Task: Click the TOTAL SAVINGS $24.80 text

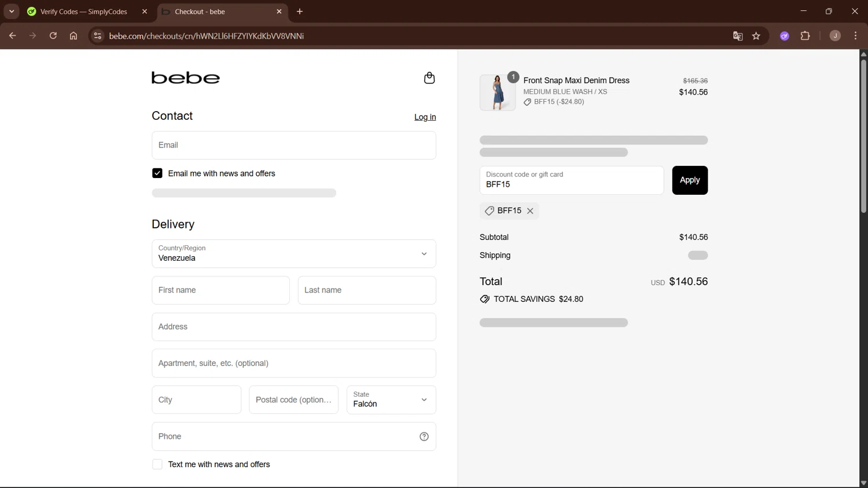Action: click(x=538, y=300)
